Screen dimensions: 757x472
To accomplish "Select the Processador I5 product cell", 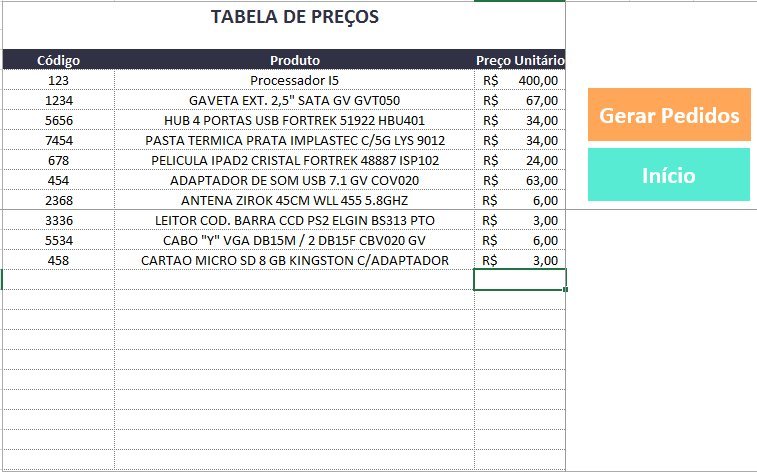I will [x=294, y=80].
